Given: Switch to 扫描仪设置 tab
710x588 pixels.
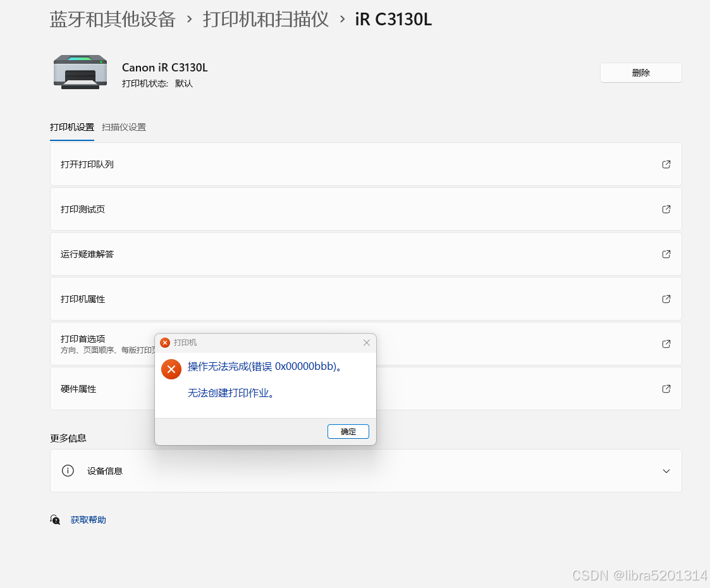Looking at the screenshot, I should tap(124, 127).
